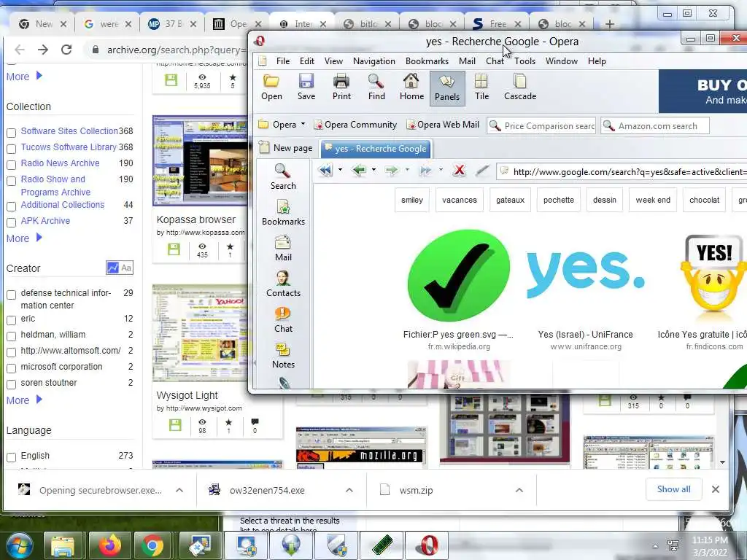The width and height of the screenshot is (747, 560).
Task: Check Radio Show and Programs Archive filter
Action: 12,181
